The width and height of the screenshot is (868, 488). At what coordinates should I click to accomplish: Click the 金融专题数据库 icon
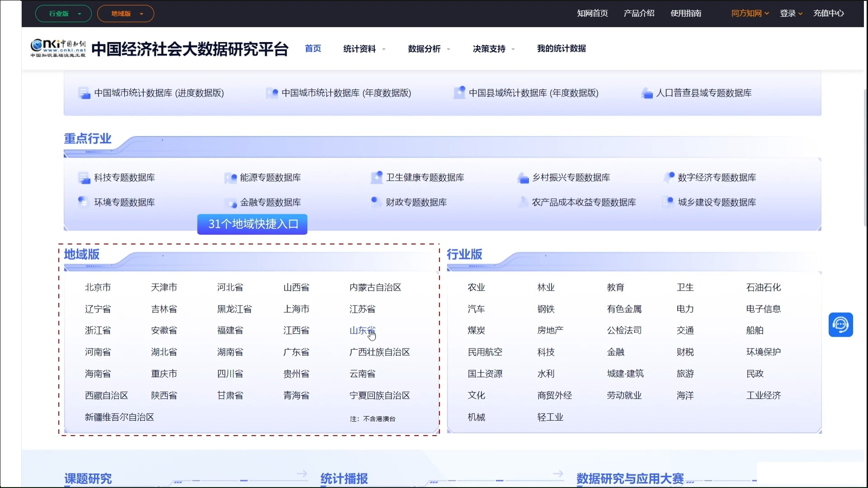[x=231, y=203]
